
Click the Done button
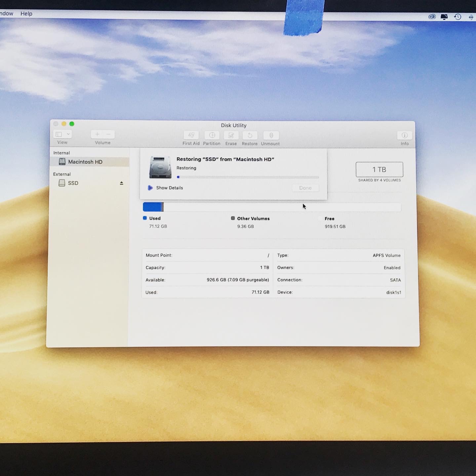pyautogui.click(x=305, y=188)
